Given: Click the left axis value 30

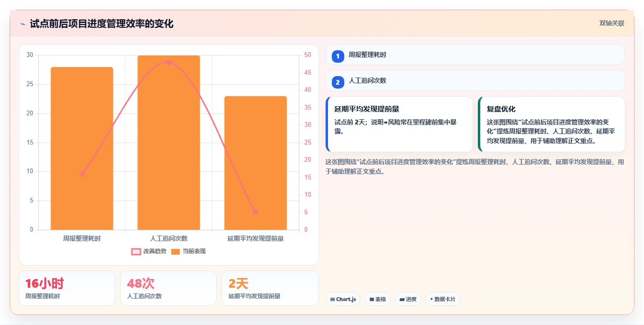Looking at the screenshot, I should 30,55.
